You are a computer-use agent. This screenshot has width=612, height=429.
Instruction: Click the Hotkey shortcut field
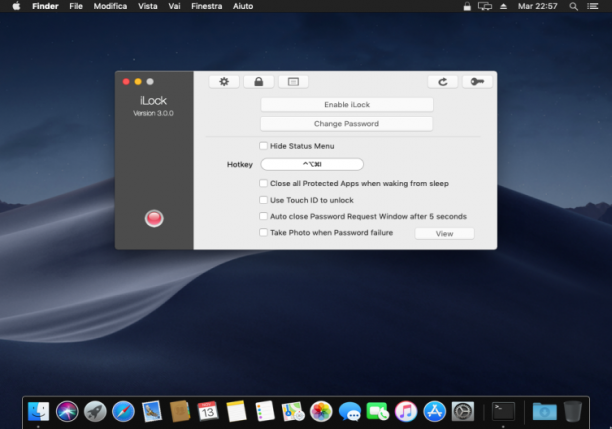[x=312, y=164]
